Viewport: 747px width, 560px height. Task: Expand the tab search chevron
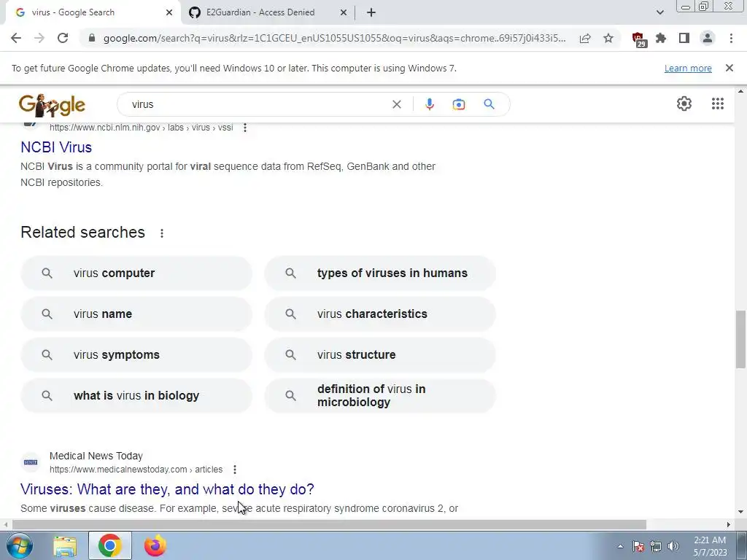pyautogui.click(x=659, y=12)
